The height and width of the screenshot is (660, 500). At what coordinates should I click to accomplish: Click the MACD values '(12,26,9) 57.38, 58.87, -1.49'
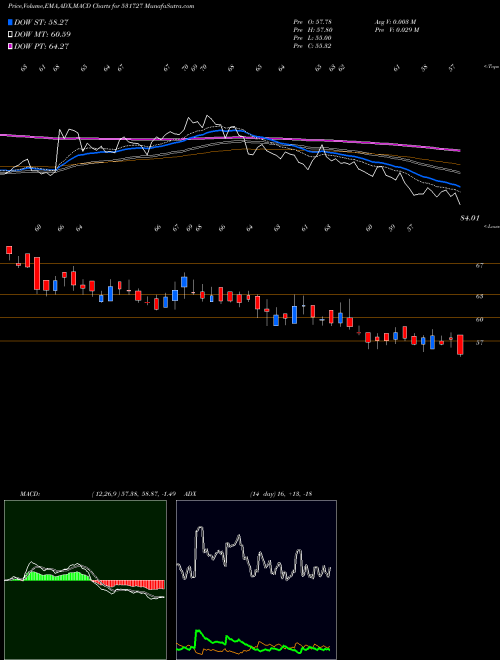coord(133,494)
